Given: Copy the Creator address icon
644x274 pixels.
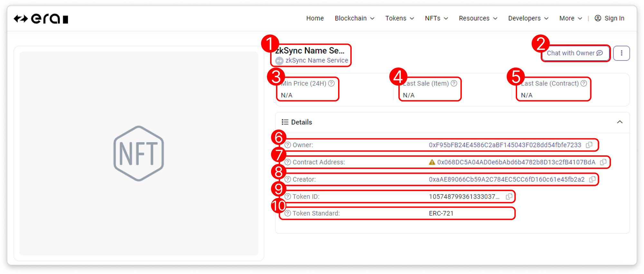Looking at the screenshot, I should [592, 179].
